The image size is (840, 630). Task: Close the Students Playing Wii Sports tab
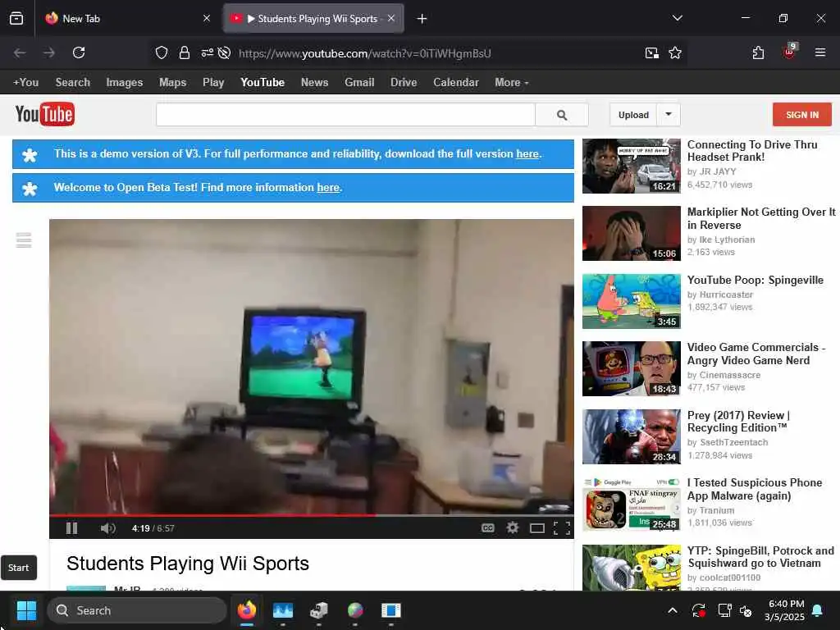[x=391, y=18]
